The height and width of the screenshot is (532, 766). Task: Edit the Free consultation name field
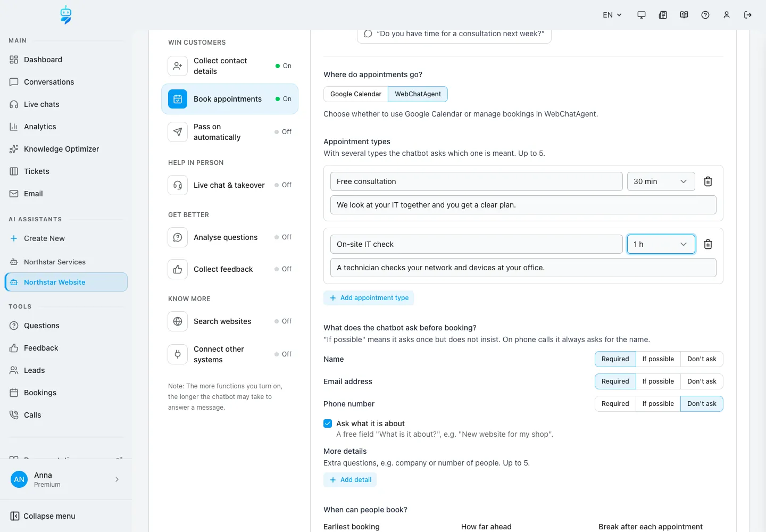tap(476, 181)
